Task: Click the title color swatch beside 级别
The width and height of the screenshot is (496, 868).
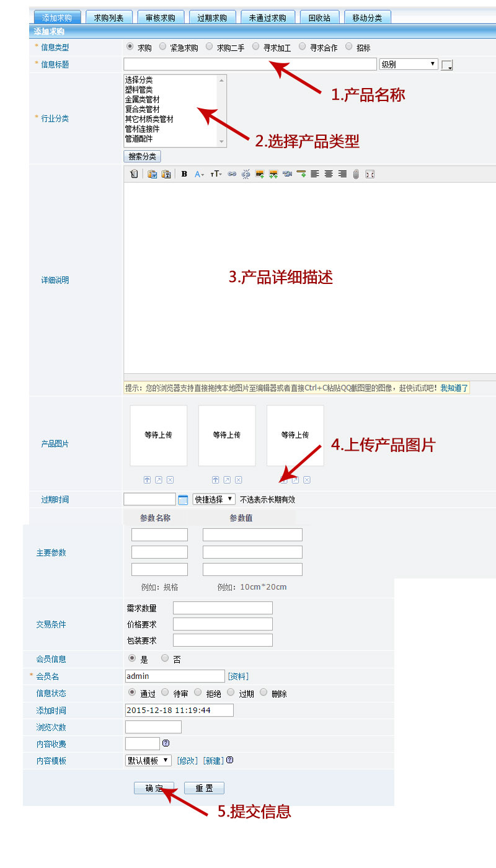Action: click(x=447, y=65)
